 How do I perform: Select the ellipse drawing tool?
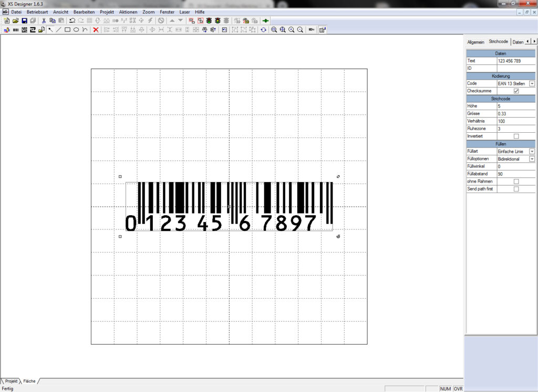pyautogui.click(x=76, y=30)
